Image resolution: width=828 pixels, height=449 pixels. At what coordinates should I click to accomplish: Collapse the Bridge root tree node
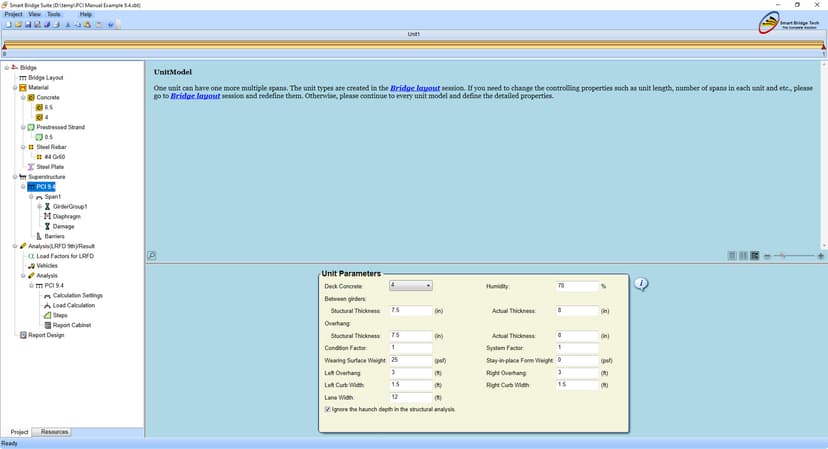click(x=7, y=68)
